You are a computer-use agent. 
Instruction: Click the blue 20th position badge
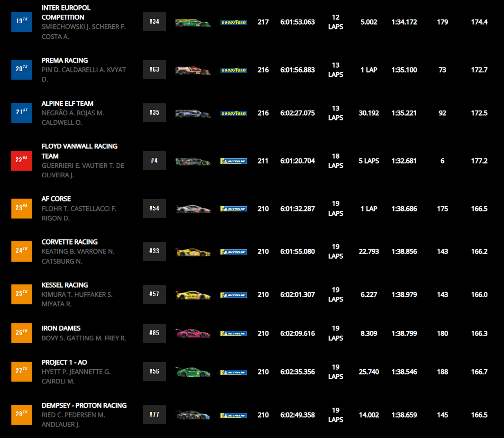[x=22, y=69]
